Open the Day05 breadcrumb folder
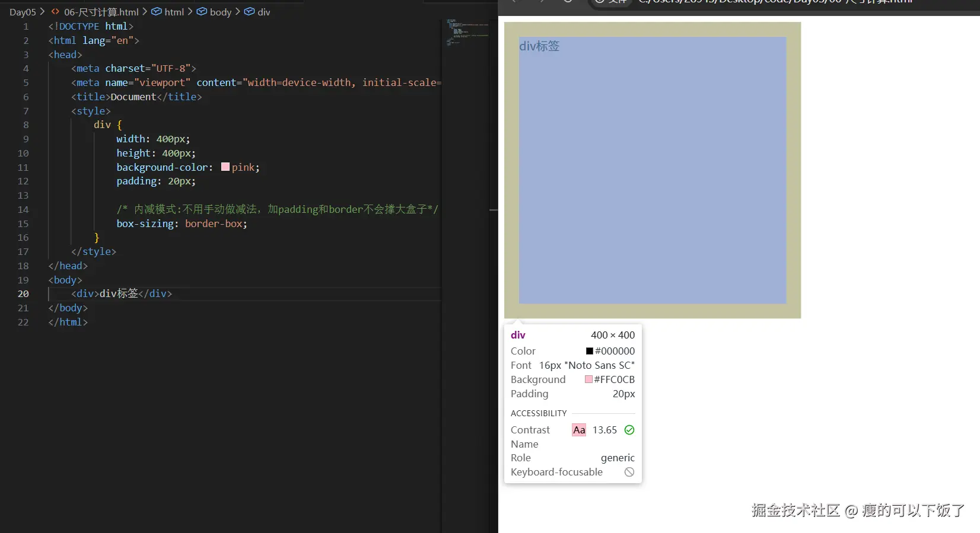 [x=23, y=12]
